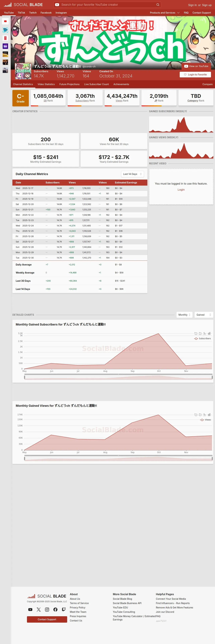Open the footer X (Twitter) icon
The width and height of the screenshot is (215, 644).
tap(39, 610)
